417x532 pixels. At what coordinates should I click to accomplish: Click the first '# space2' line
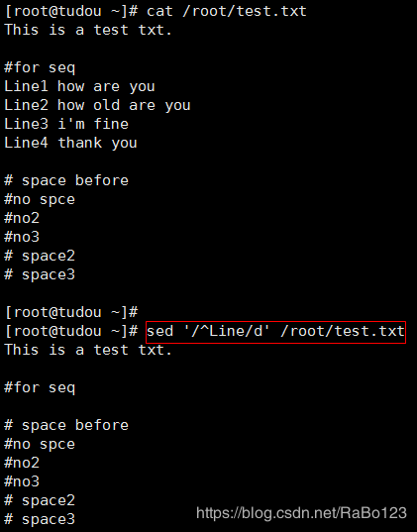click(x=40, y=256)
